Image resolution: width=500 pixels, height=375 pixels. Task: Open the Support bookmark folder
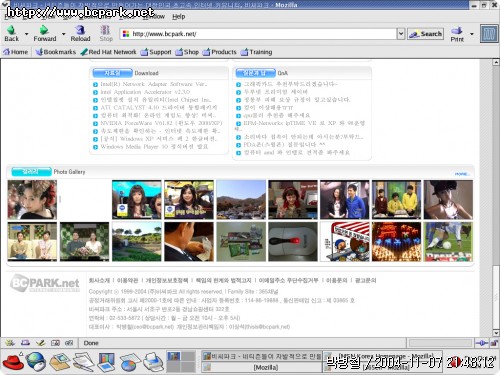[156, 52]
